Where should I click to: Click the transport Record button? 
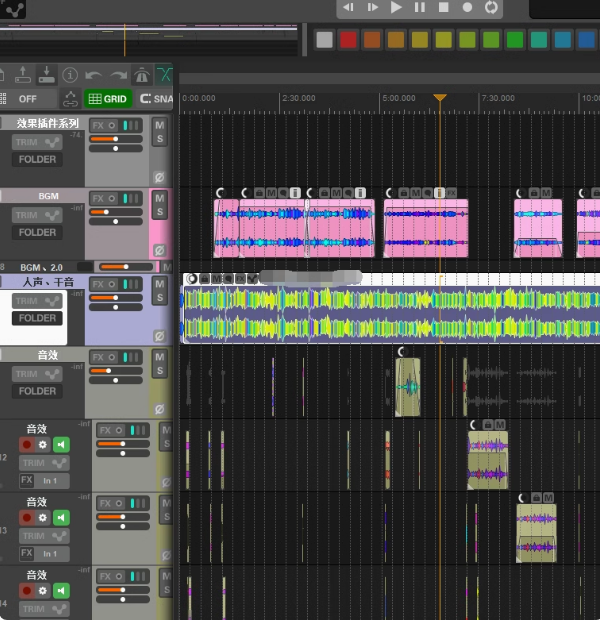467,7
